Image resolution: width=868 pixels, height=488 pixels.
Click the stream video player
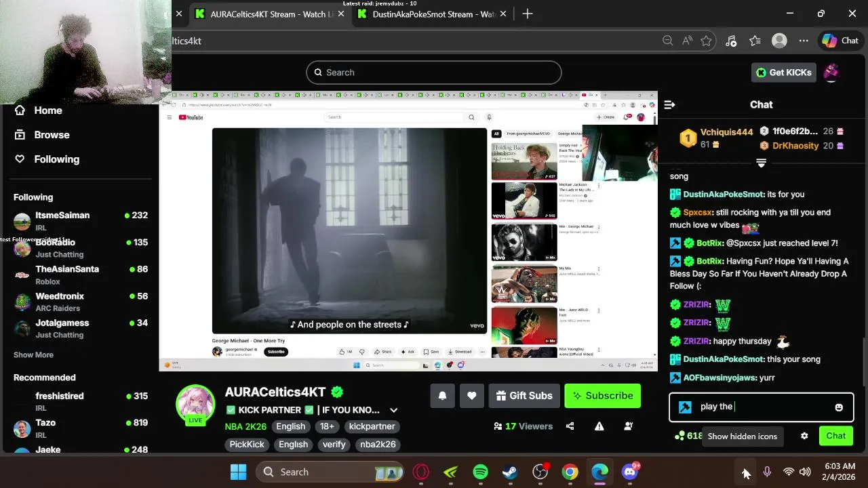(408, 231)
